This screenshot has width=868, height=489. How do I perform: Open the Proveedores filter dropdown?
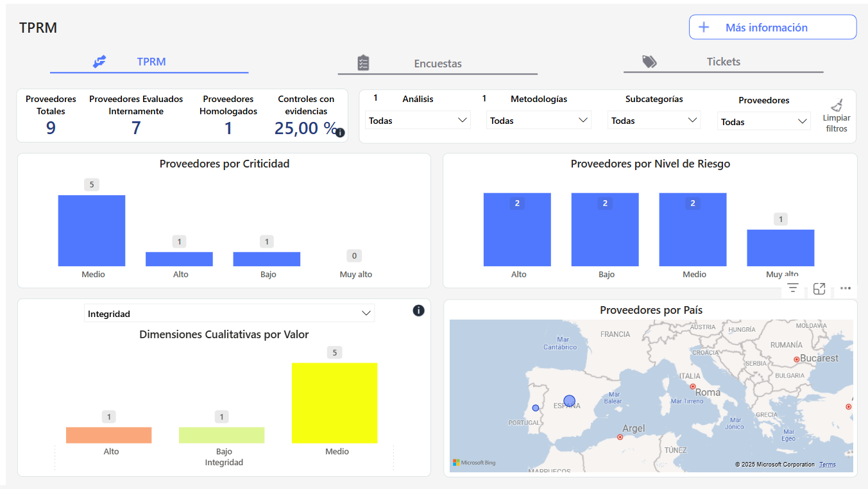763,122
